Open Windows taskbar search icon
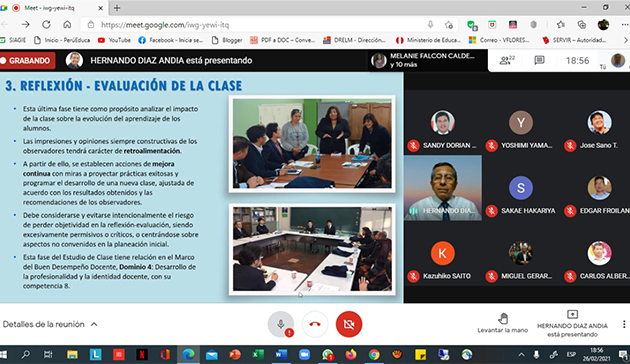The width and height of the screenshot is (630, 364). coord(25,354)
